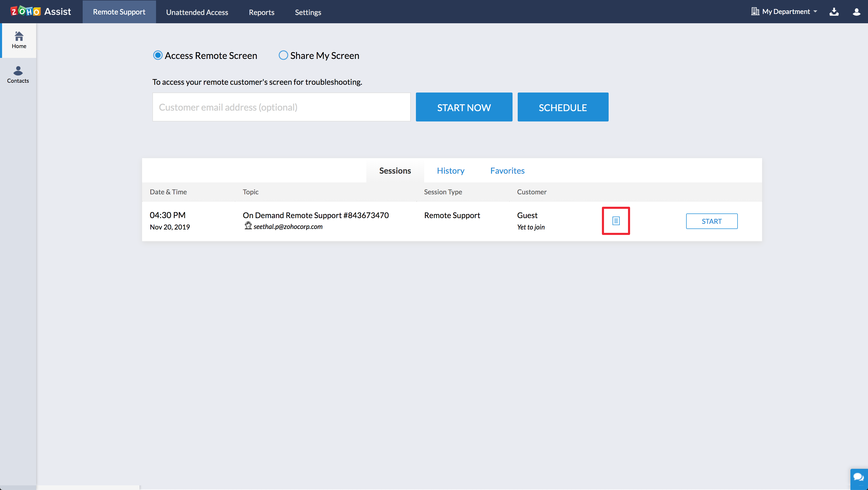Viewport: 868px width, 490px height.
Task: Open the Contacts sidebar icon
Action: click(18, 74)
